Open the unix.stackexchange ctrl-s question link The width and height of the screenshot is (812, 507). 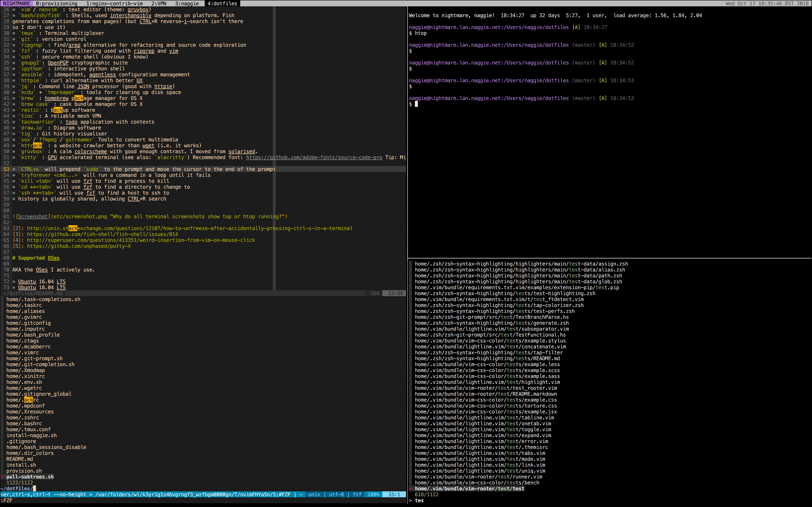[x=190, y=228]
